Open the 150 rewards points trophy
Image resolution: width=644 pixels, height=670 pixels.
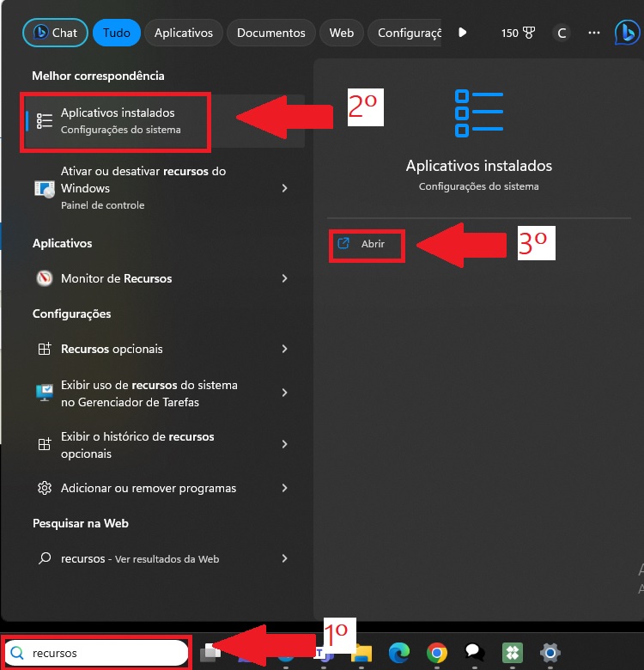click(x=518, y=33)
